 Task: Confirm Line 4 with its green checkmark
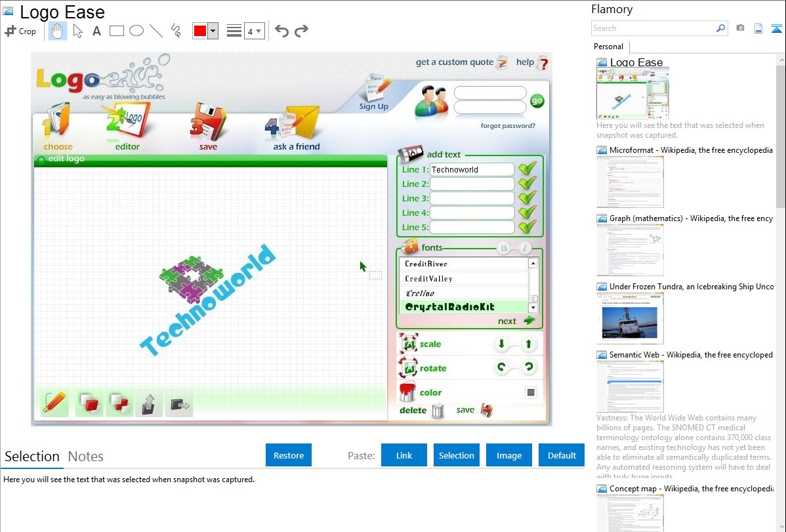pos(527,212)
